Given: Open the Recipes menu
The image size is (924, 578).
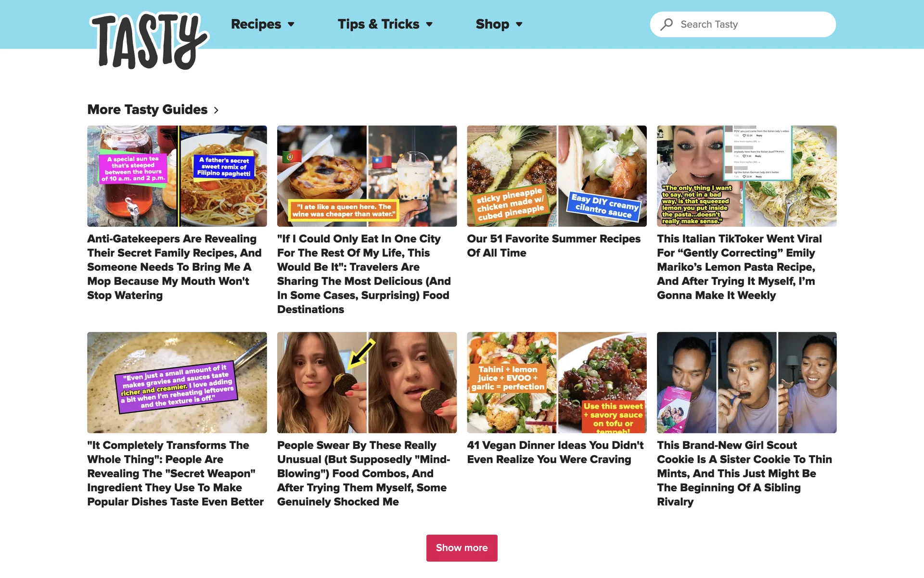Looking at the screenshot, I should (256, 24).
